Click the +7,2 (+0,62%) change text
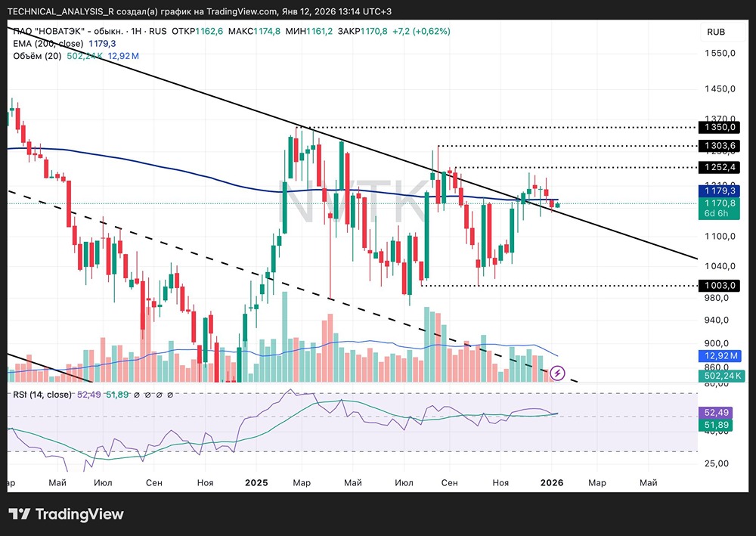Screen dimensions: 756x536 coord(421,31)
